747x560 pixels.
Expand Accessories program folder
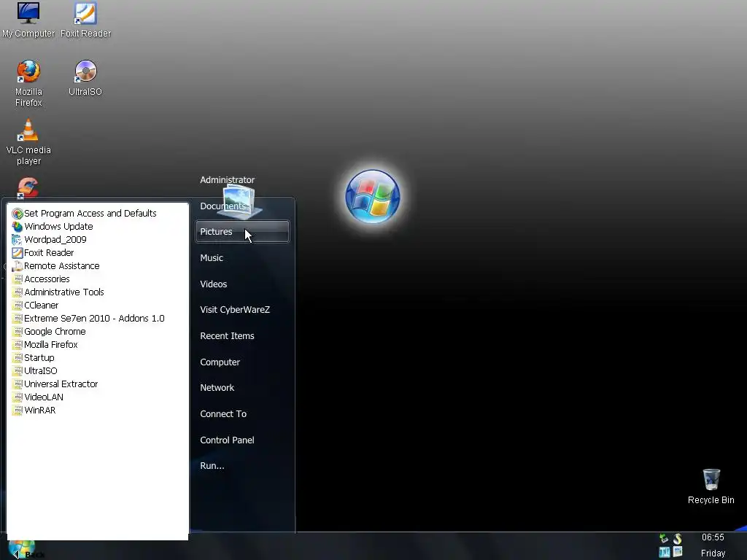tap(41, 279)
